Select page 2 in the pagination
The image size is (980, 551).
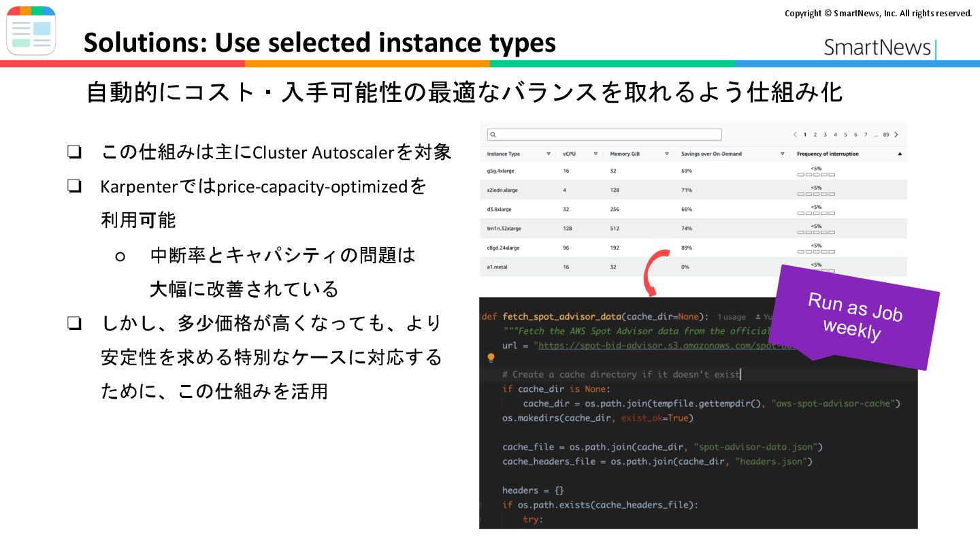(815, 135)
